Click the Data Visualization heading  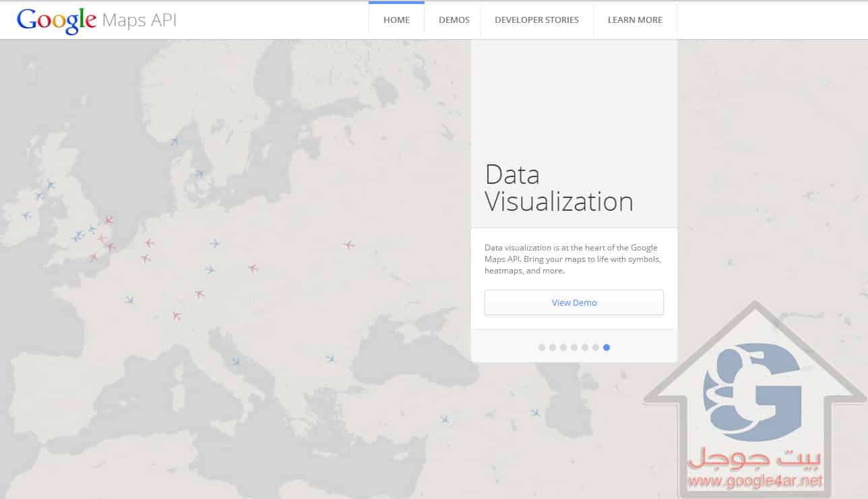click(x=559, y=188)
